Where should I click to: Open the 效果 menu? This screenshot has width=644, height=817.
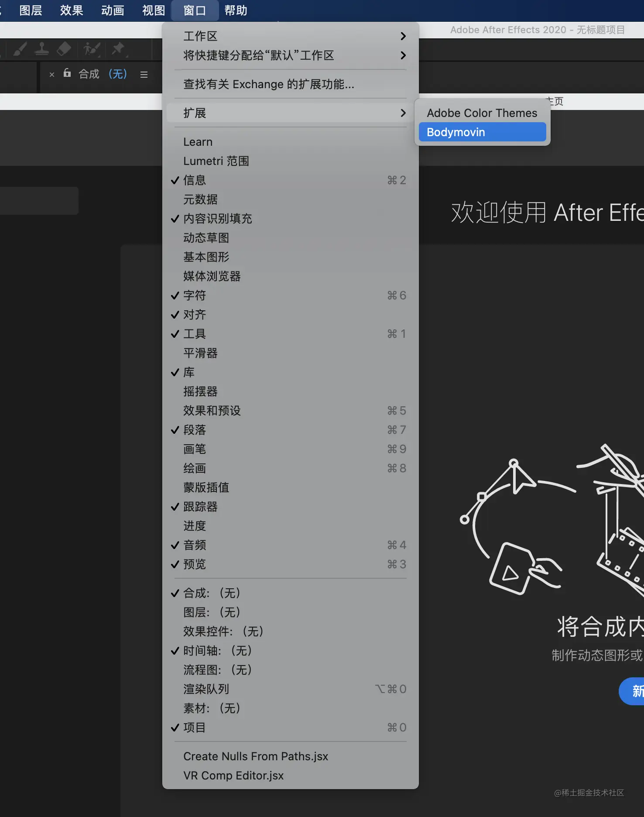(72, 10)
